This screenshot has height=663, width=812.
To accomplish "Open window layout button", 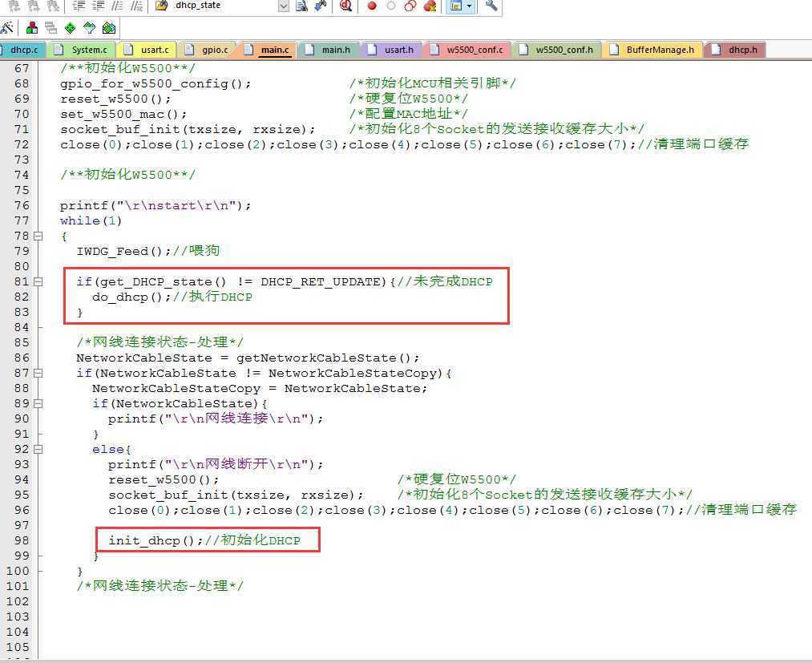I will coord(456,6).
